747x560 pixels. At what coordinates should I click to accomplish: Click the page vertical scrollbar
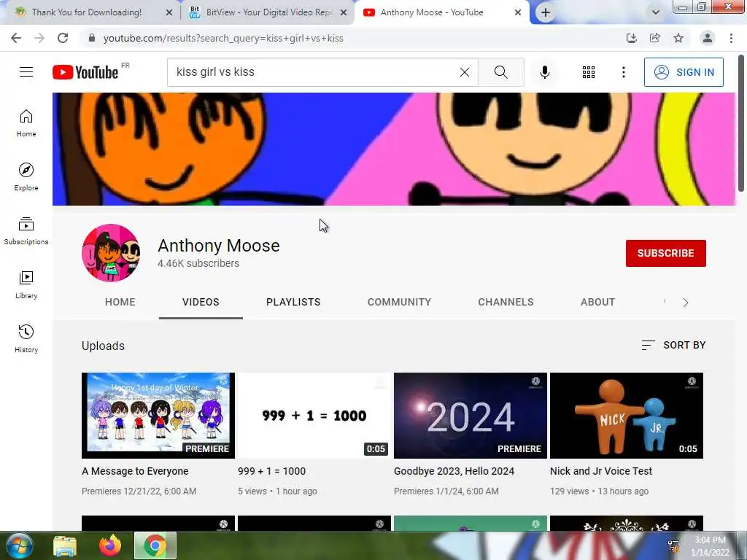pos(741,124)
